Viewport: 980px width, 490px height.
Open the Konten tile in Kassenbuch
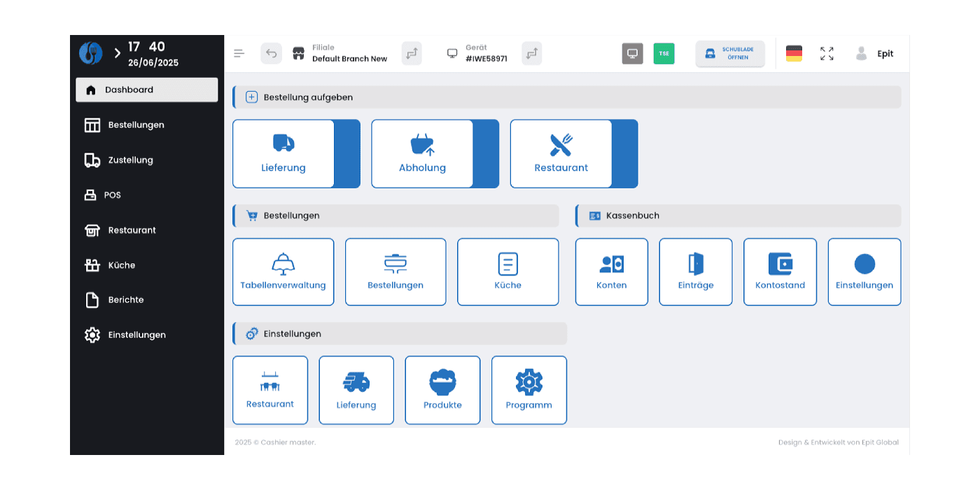tap(611, 272)
